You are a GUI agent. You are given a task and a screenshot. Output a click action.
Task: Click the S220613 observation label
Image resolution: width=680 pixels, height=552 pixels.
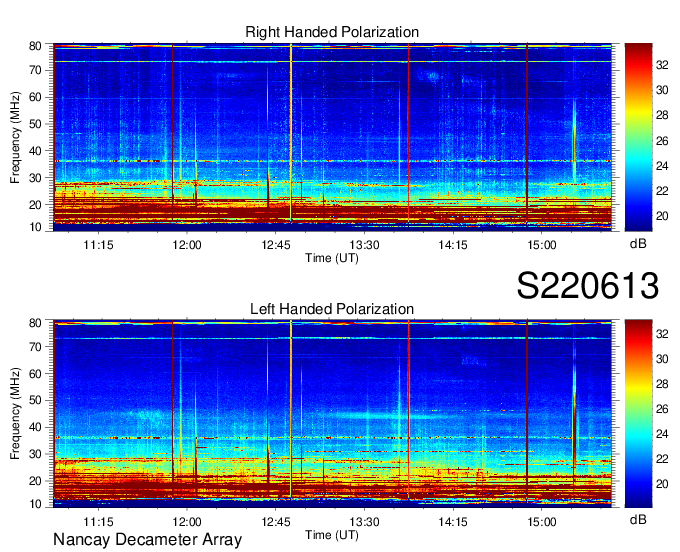click(x=588, y=286)
